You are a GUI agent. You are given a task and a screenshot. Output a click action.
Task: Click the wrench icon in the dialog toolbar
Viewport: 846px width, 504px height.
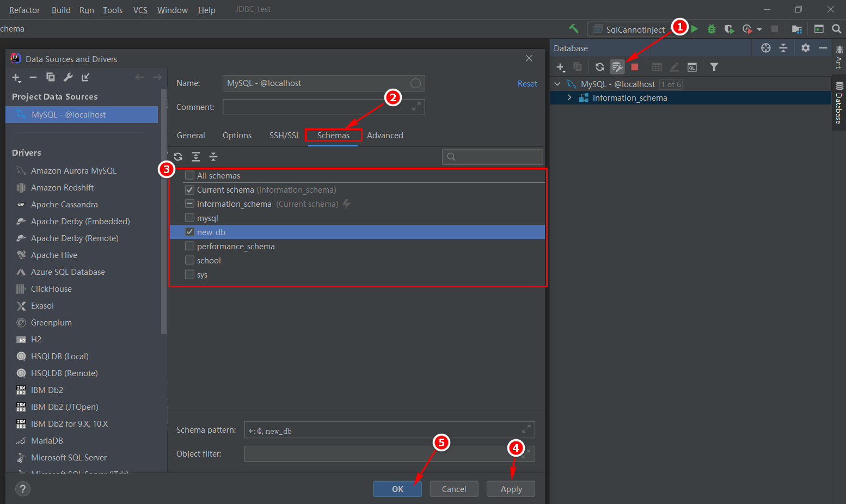pyautogui.click(x=68, y=77)
